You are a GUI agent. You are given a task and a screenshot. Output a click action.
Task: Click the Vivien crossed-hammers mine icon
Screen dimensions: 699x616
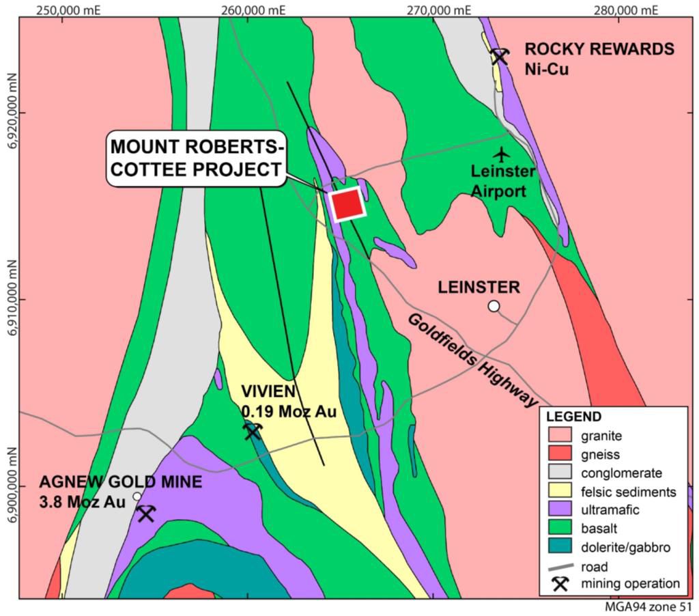[253, 431]
